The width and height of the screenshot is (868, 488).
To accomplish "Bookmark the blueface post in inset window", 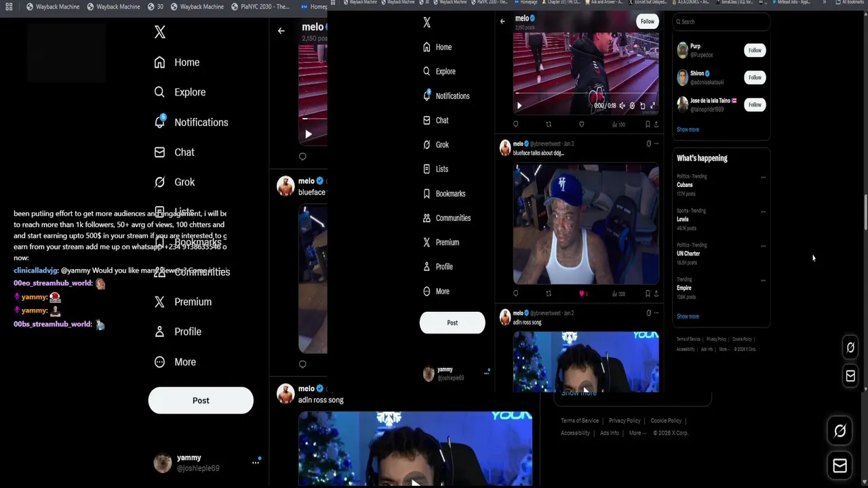I will coord(648,293).
